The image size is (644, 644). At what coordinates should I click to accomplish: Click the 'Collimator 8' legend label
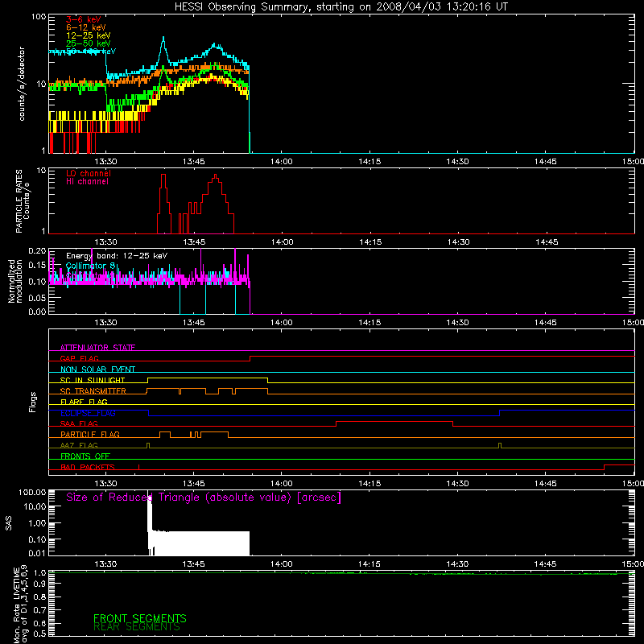click(x=90, y=266)
